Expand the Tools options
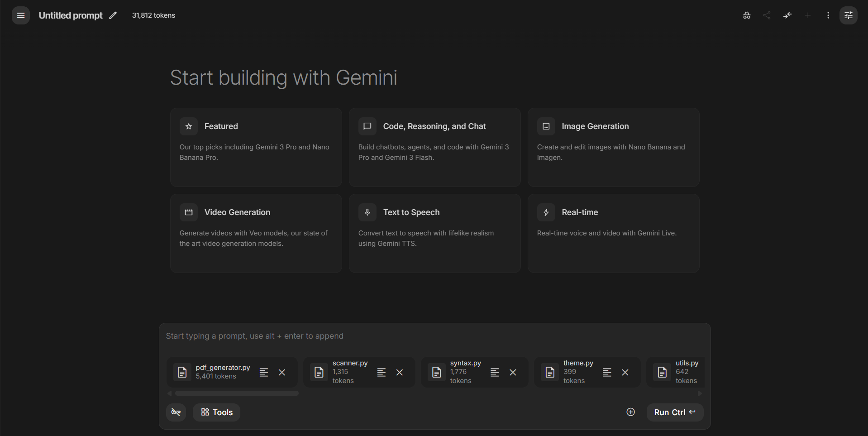868x436 pixels. (216, 412)
